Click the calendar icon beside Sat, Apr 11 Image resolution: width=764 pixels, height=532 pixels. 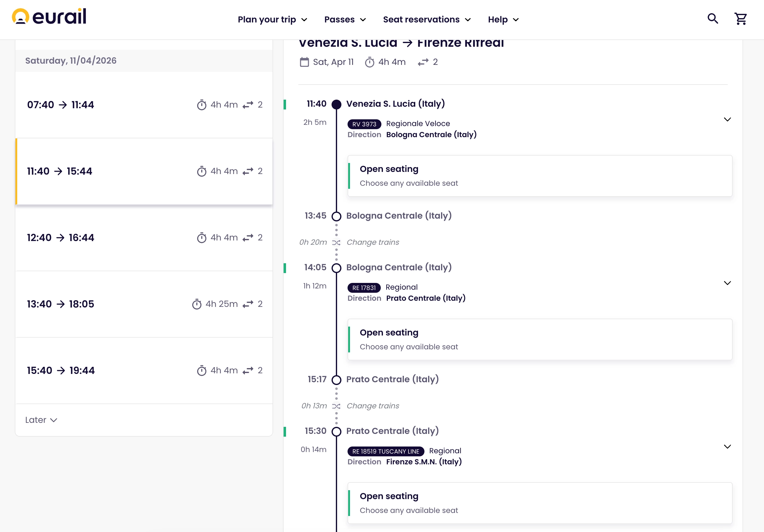[304, 62]
